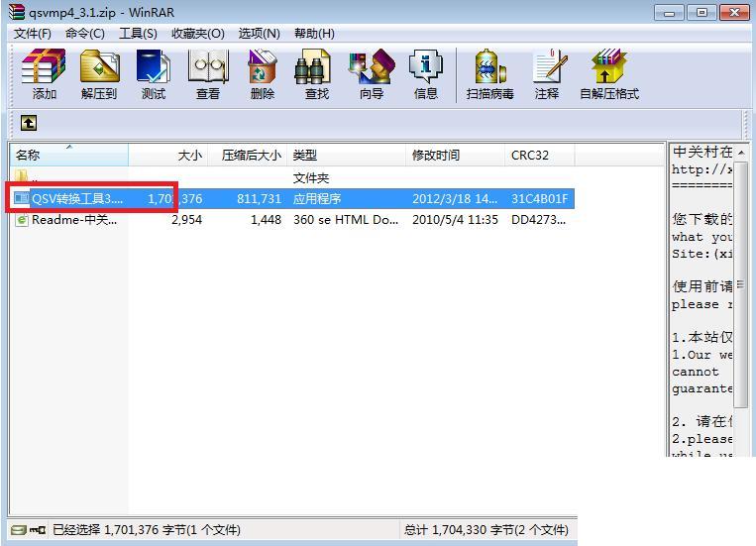Click the 测试 (Test) toolbar icon
The width and height of the screenshot is (756, 546).
(154, 74)
